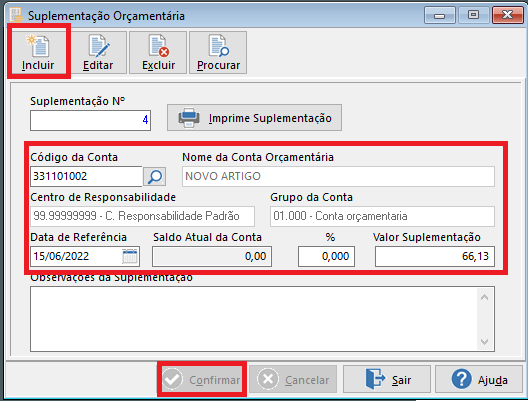
Task: Click the Centro de Responsabilidade field
Action: [142, 216]
